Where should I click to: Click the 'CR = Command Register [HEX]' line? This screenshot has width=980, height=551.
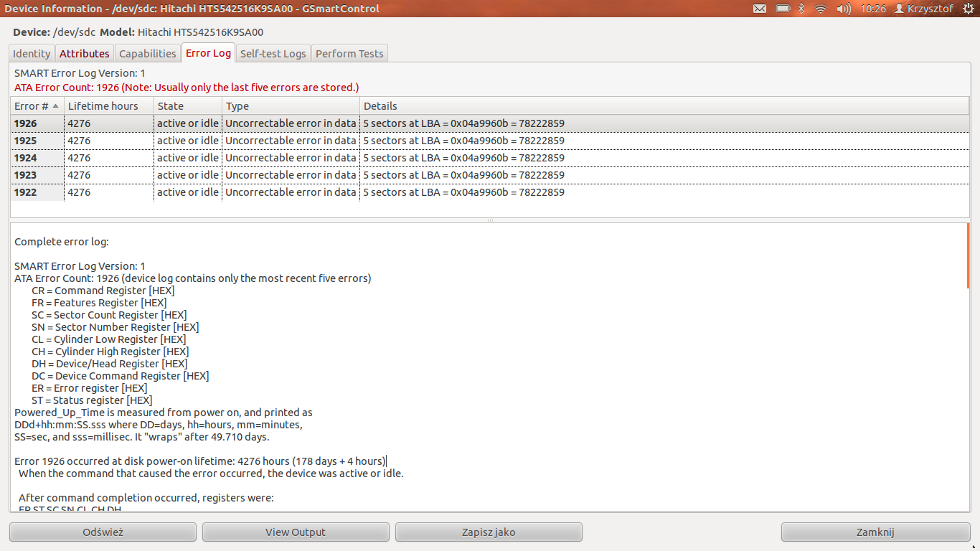103,291
